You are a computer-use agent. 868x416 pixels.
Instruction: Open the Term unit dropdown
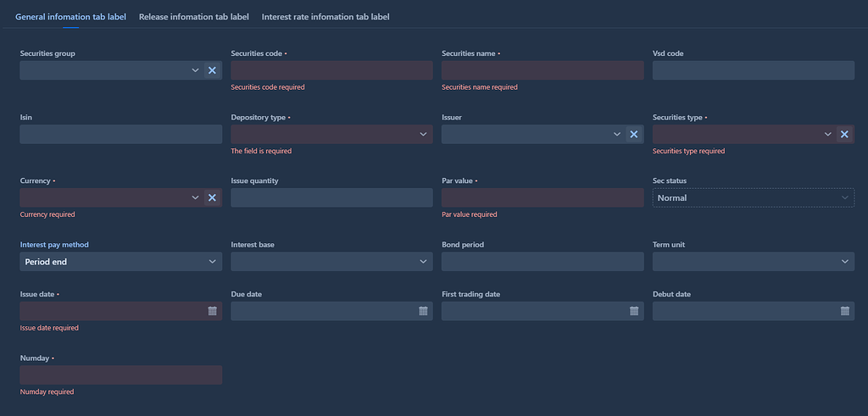coord(754,262)
